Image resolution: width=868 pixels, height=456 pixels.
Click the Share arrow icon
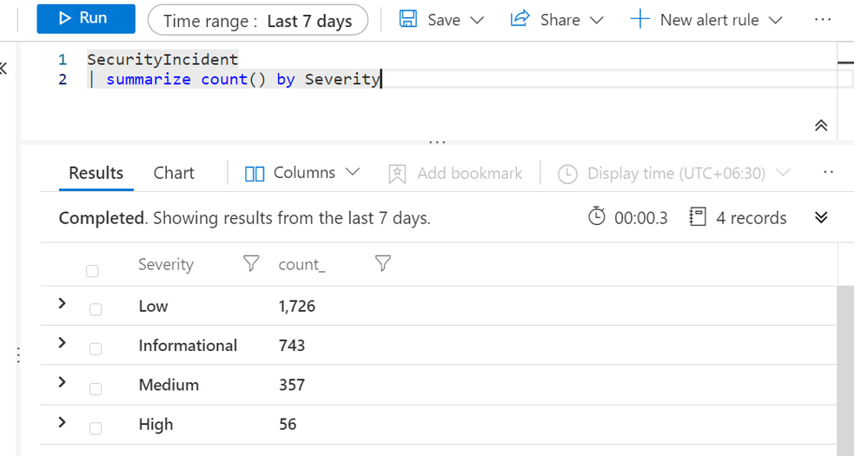(x=520, y=19)
